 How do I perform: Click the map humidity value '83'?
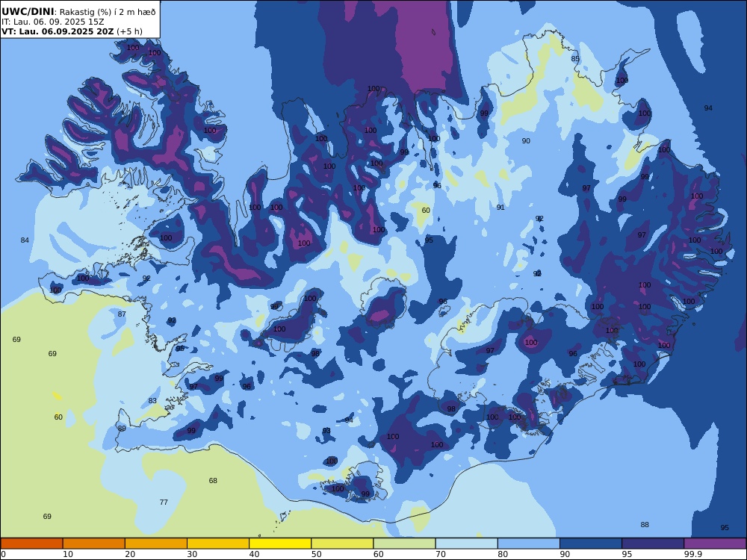152,400
